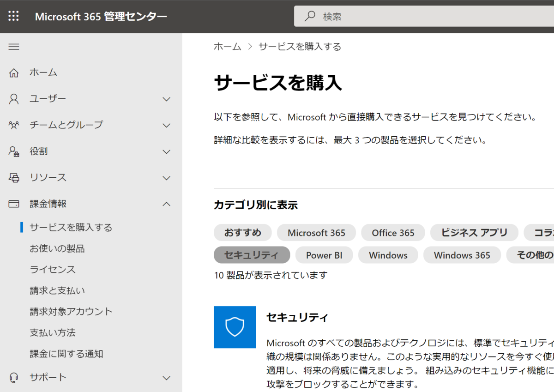Collapse the 課金情報 section chevron
Screen dimensions: 554x392
167,204
